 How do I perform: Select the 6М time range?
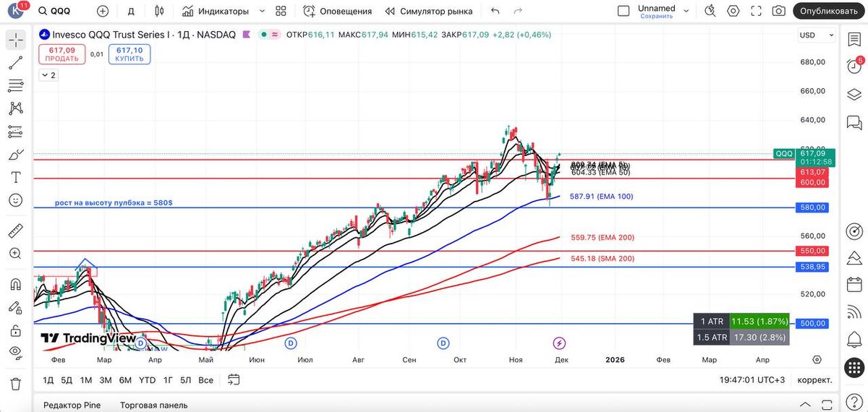[125, 379]
